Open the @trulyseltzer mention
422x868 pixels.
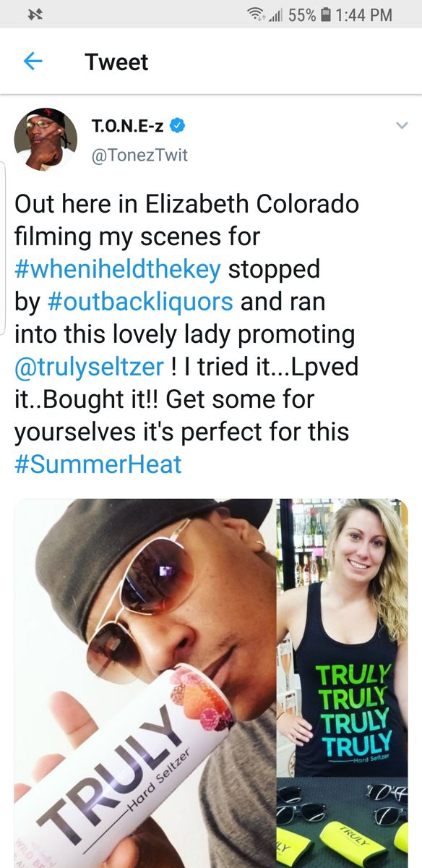[89, 367]
